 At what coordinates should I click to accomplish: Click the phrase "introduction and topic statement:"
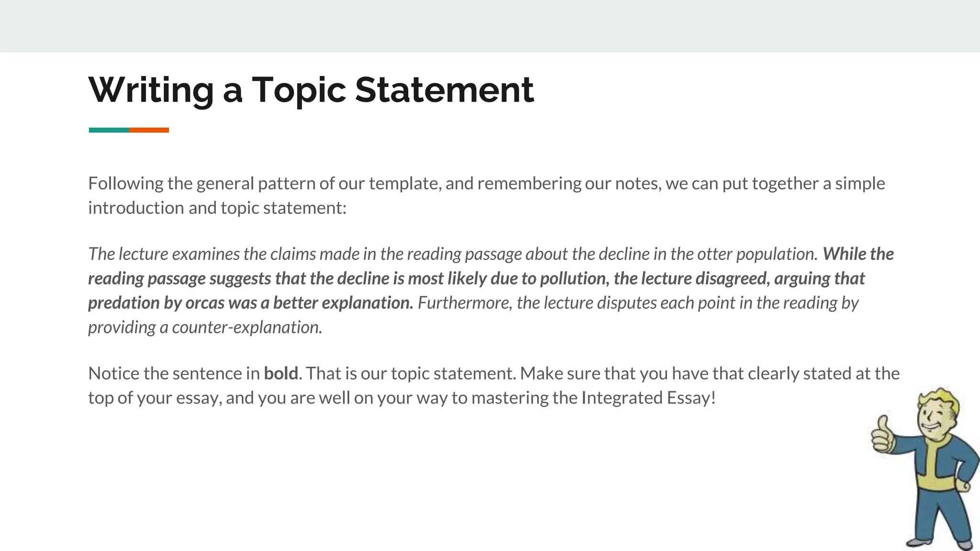(217, 208)
